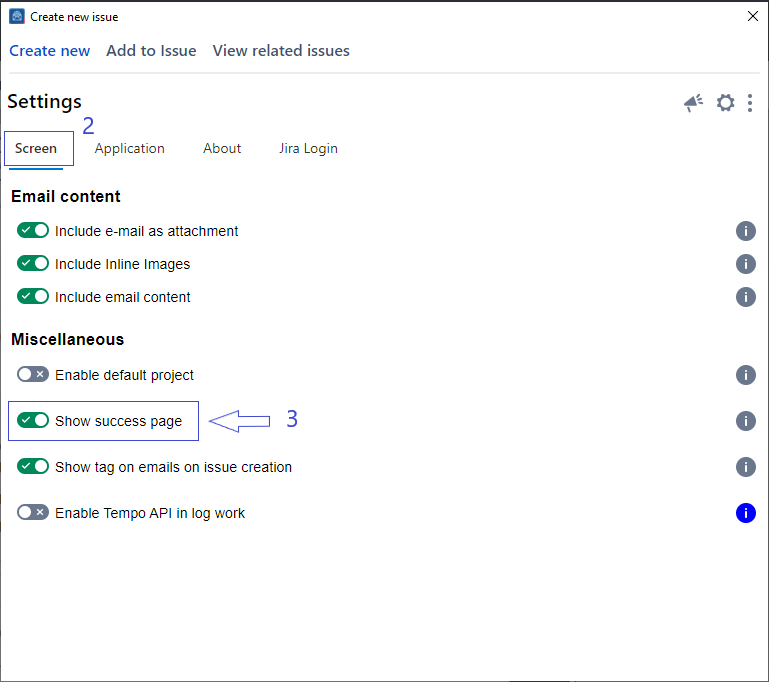Image resolution: width=769 pixels, height=682 pixels.
Task: Turn off Include Inline Images
Action: pos(33,264)
